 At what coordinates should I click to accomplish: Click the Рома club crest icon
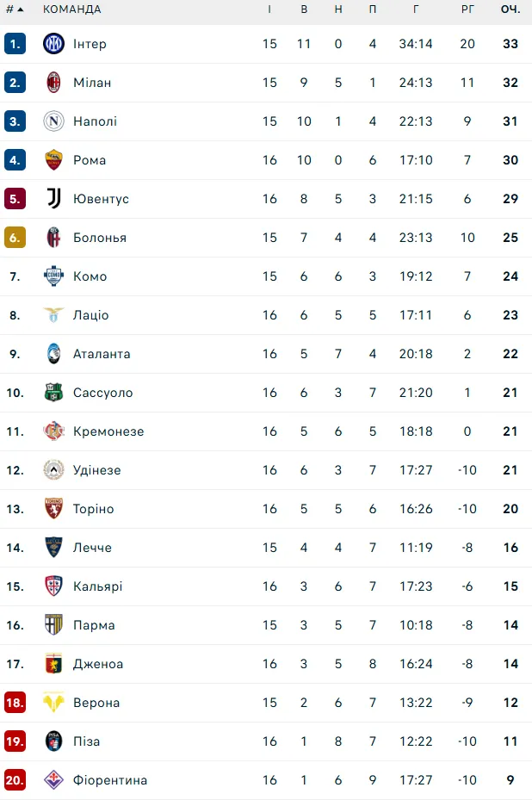(x=54, y=160)
